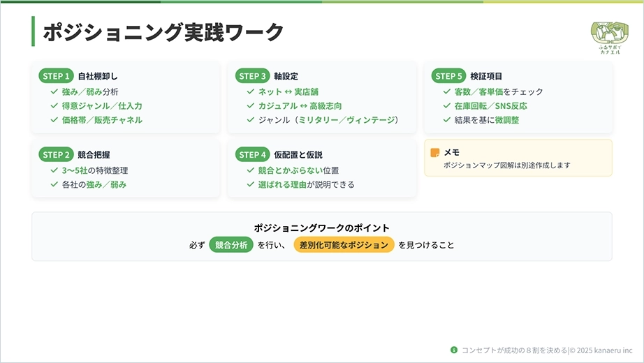Viewport: 644px width, 363px height.
Task: Open the STEP 3 軸設定 badge
Action: tap(253, 76)
